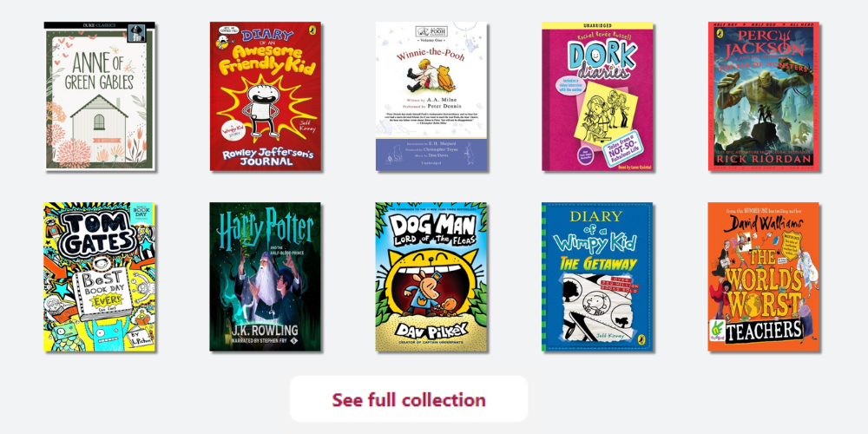Screen dimensions: 868x434
Task: Select The World's Worst Teachers cover
Action: tap(763, 277)
